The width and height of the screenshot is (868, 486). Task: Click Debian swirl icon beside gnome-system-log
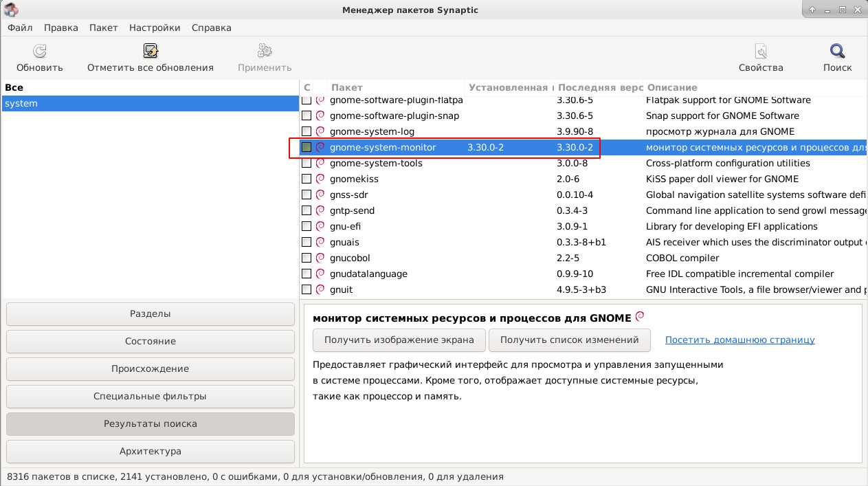coord(320,131)
